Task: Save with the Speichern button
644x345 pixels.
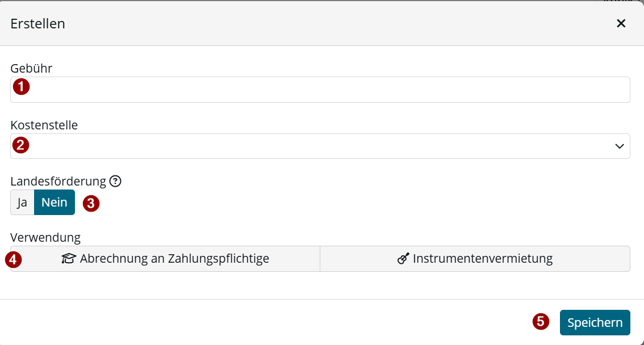Action: point(595,322)
